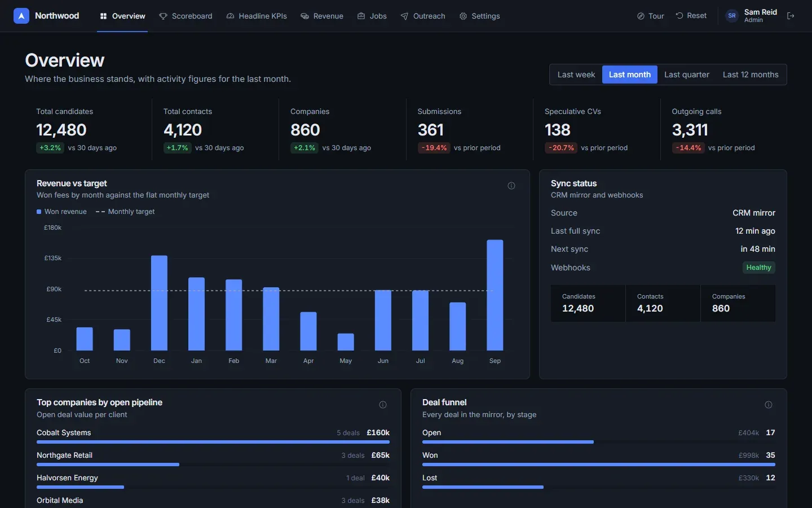812x508 pixels.
Task: Open the Scoreboard tab
Action: tap(186, 16)
